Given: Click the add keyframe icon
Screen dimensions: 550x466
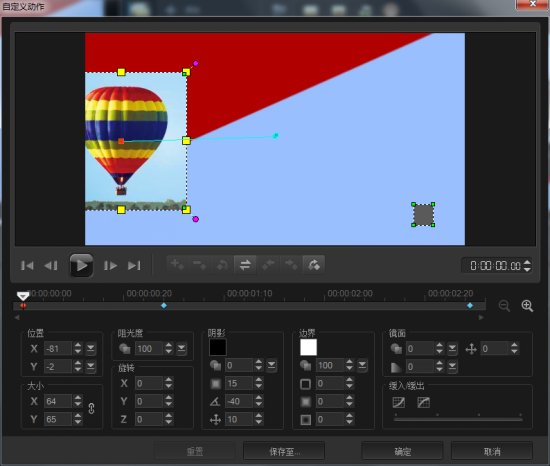Looking at the screenshot, I should [x=177, y=264].
